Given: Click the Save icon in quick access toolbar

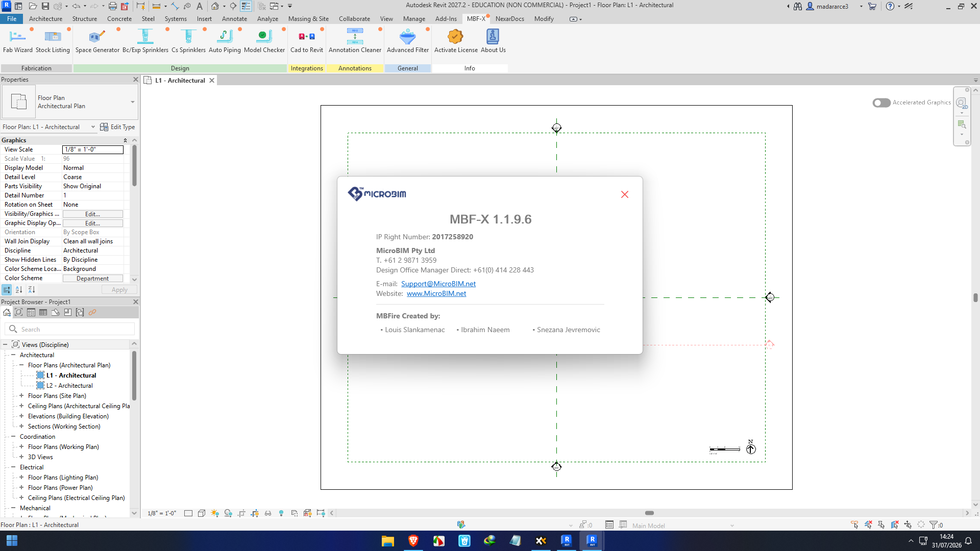Looking at the screenshot, I should (45, 6).
